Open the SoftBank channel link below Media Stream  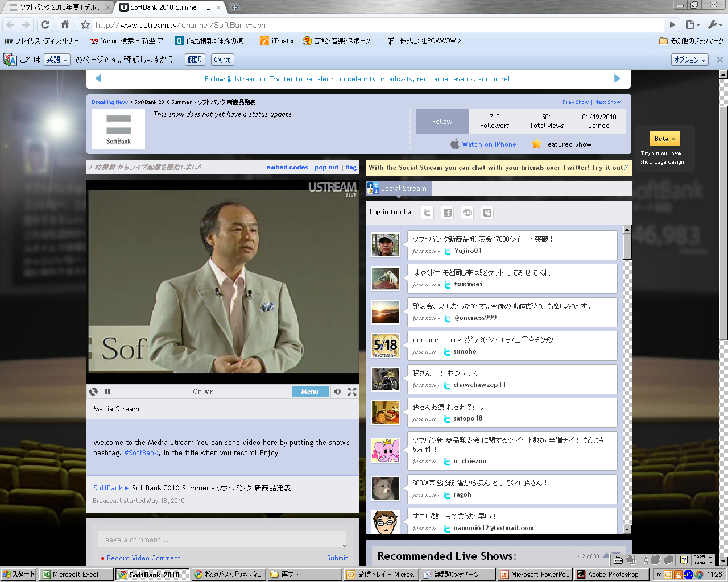tap(107, 488)
